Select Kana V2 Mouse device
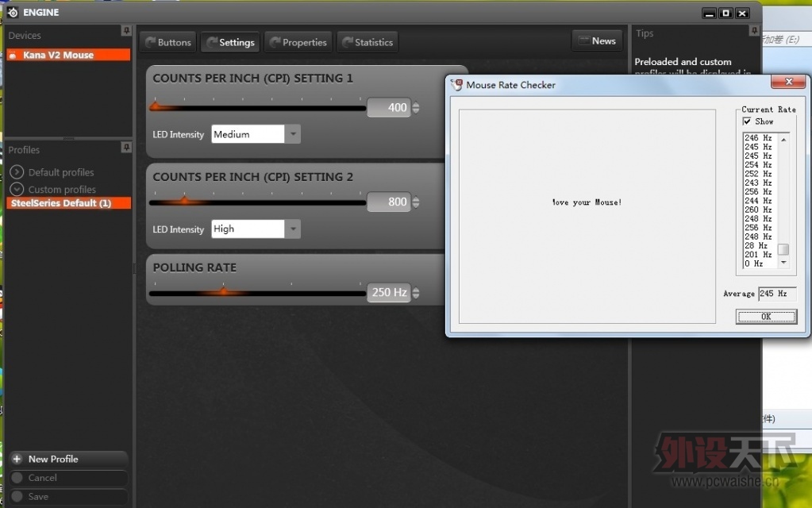 [68, 55]
